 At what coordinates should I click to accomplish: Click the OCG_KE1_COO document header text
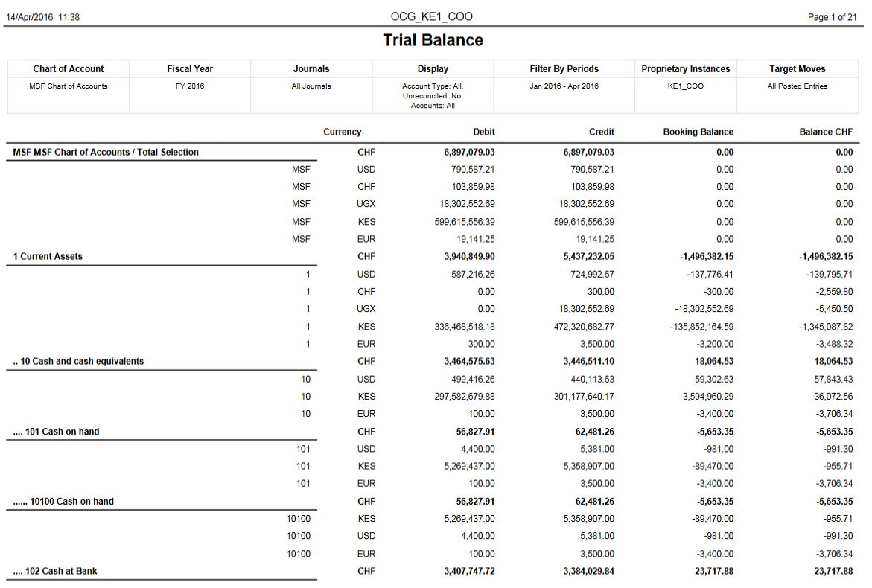point(431,16)
